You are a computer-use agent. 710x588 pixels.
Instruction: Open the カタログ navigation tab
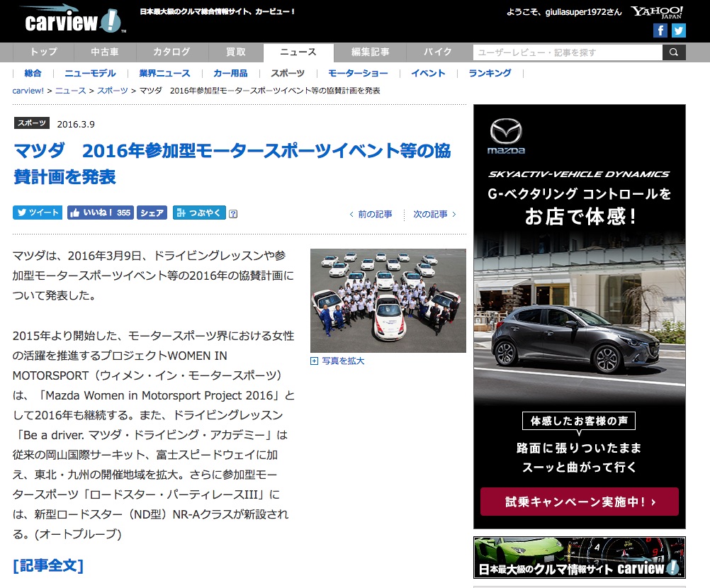[x=171, y=52]
